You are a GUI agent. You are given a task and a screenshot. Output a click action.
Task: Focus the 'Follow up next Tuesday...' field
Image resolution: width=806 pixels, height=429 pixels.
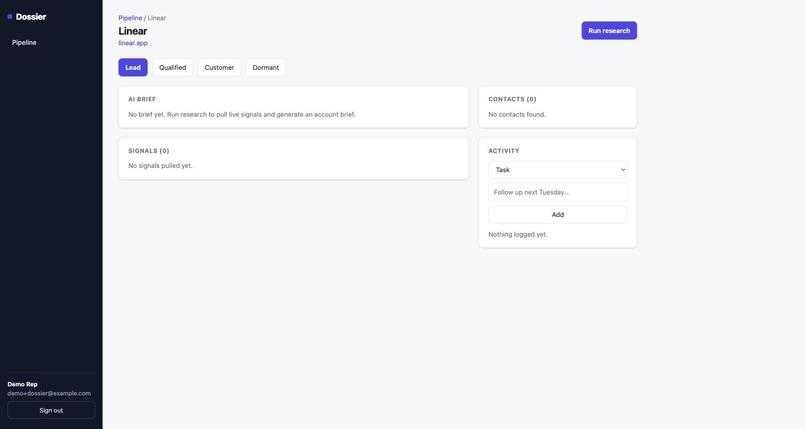(x=558, y=192)
